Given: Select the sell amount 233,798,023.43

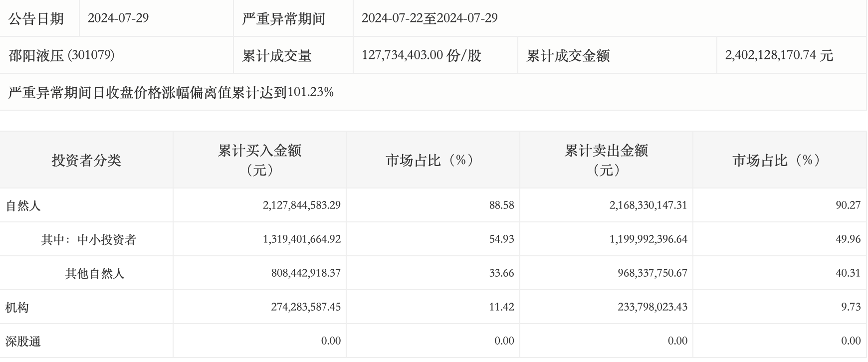Looking at the screenshot, I should pos(652,307).
